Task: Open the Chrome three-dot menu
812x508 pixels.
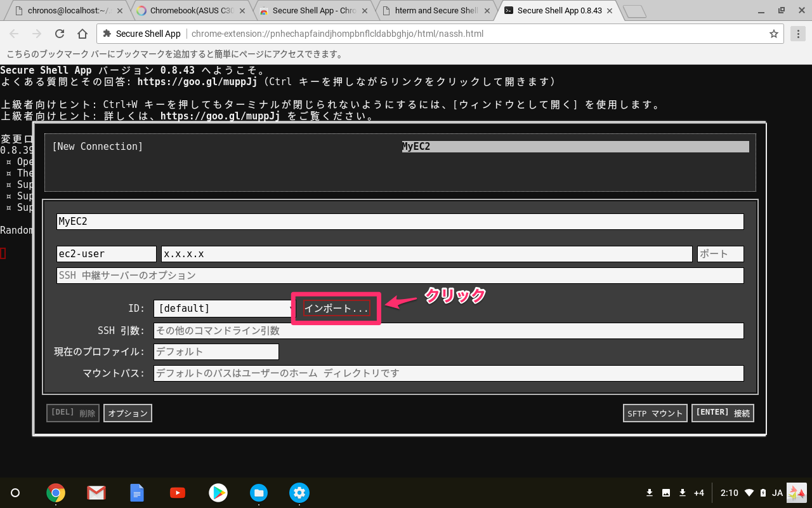Action: pyautogui.click(x=798, y=34)
